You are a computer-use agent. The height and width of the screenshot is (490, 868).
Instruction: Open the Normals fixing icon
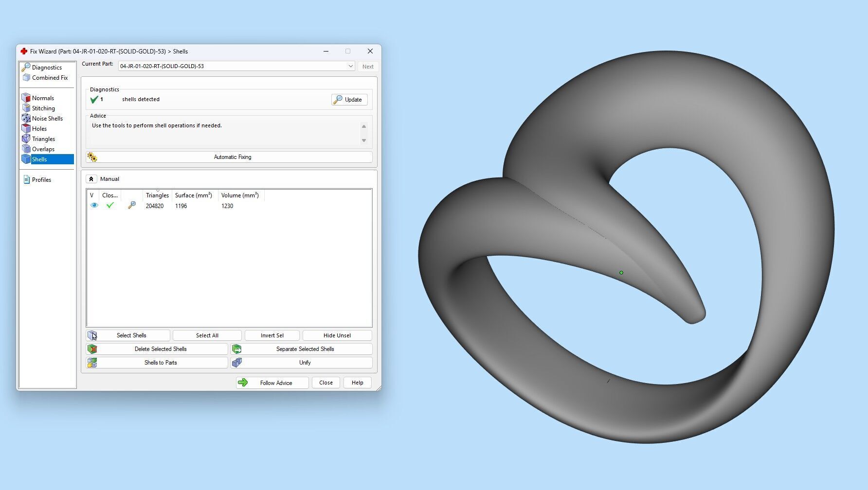coord(26,98)
